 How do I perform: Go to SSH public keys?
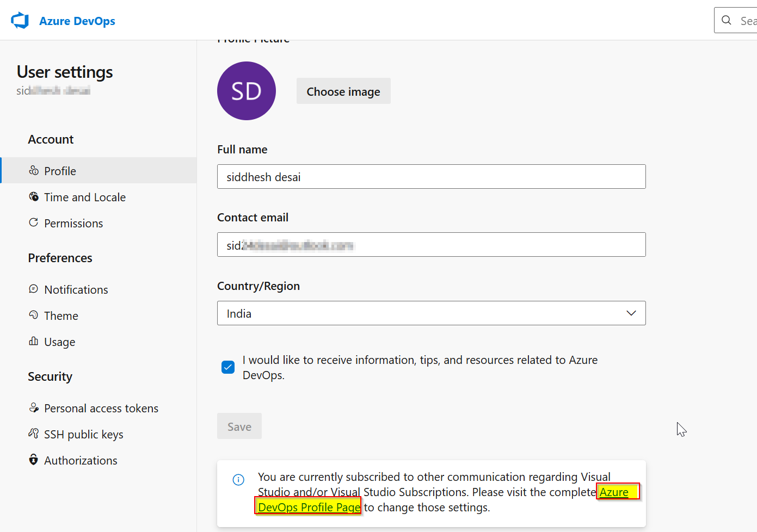pyautogui.click(x=99, y=434)
